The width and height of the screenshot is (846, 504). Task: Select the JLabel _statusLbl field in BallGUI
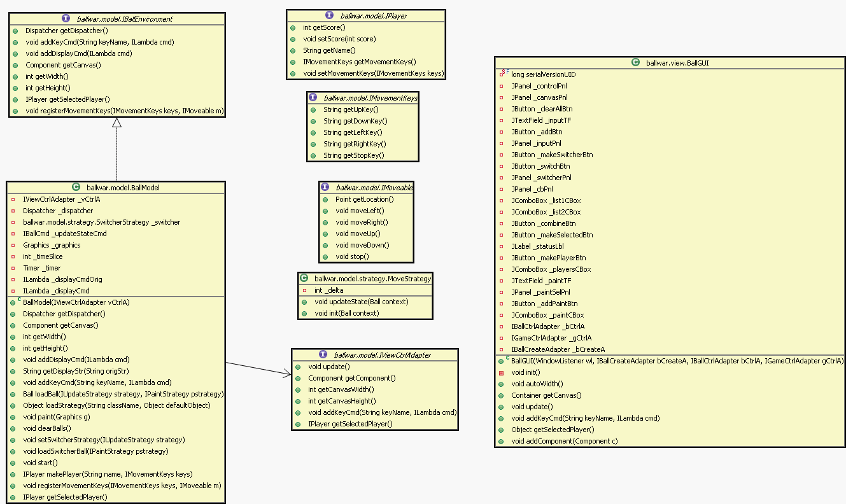click(537, 246)
